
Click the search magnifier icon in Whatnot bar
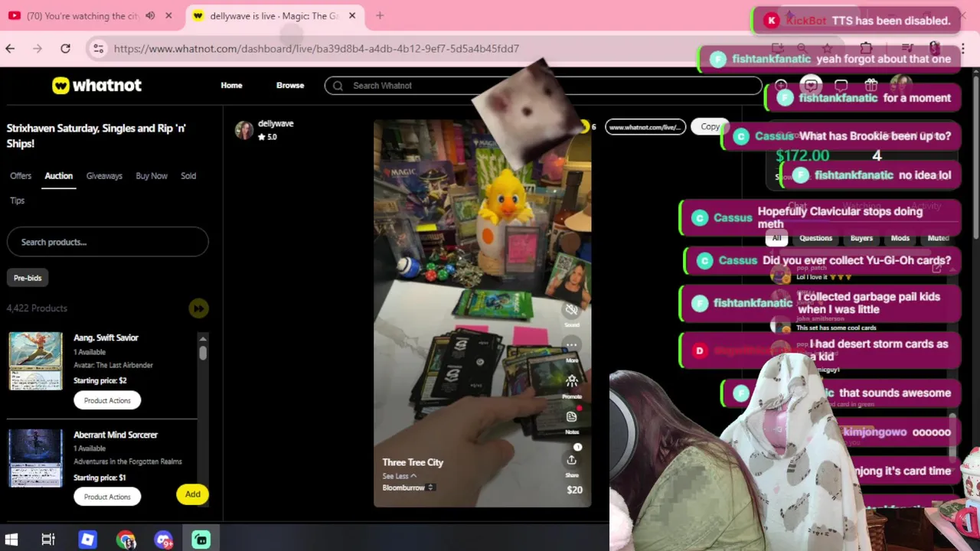pos(338,86)
